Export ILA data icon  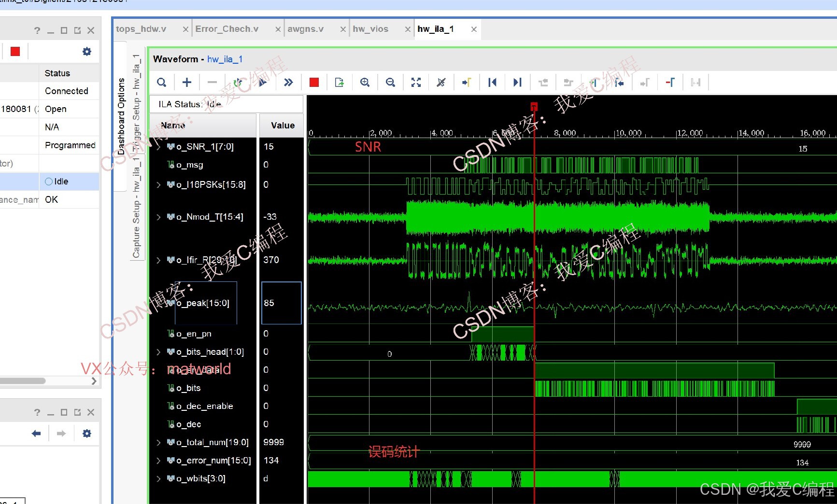(340, 83)
